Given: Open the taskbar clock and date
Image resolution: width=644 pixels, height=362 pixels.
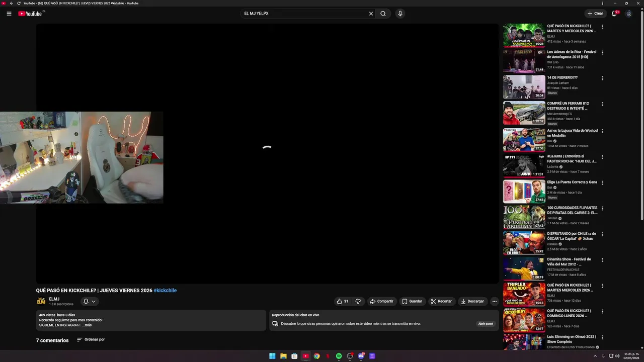Looking at the screenshot, I should tap(631, 356).
